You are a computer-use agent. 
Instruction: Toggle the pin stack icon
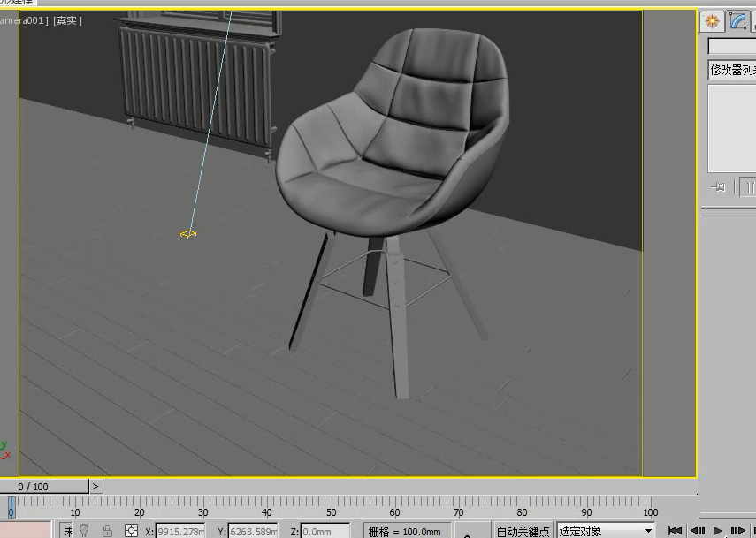(x=718, y=186)
